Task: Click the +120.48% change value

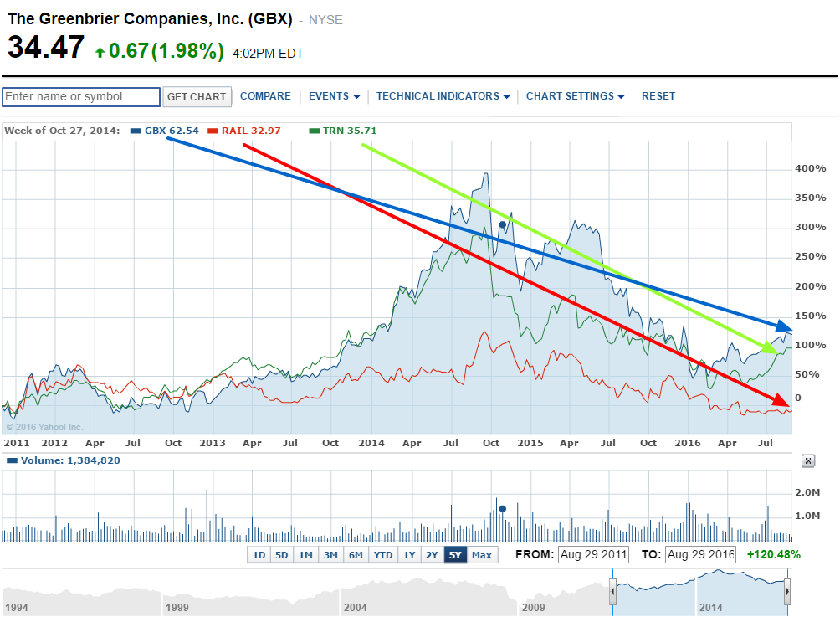Action: [774, 554]
